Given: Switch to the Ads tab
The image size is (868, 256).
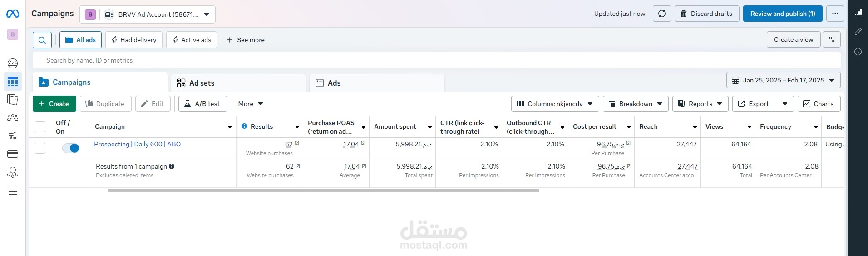Looking at the screenshot, I should 377,83.
